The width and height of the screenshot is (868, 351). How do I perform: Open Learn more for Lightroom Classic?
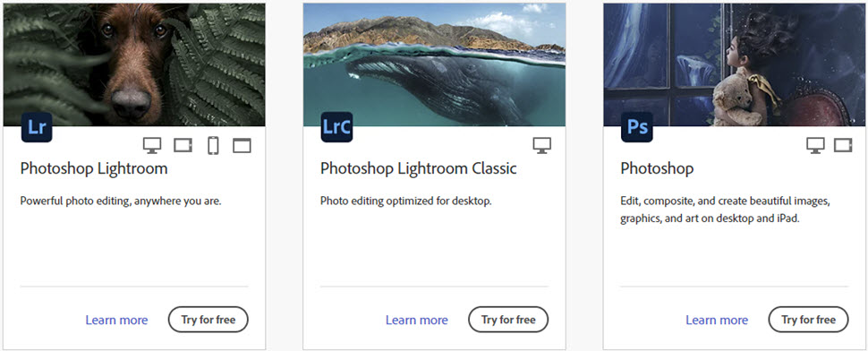(417, 320)
